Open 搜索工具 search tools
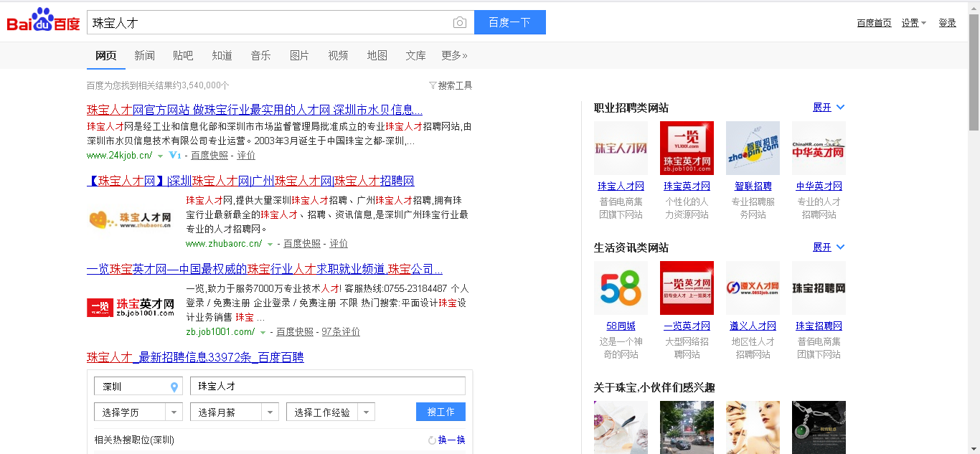 coord(455,85)
